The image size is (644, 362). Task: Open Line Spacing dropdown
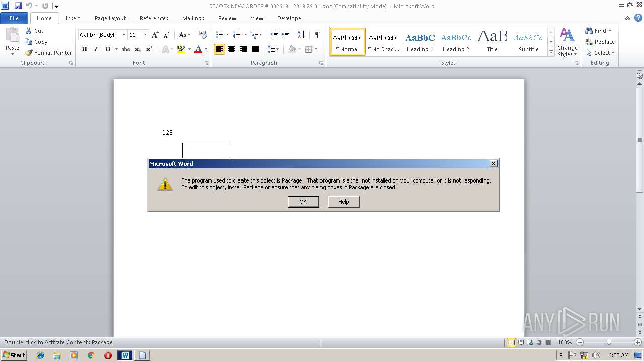(273, 49)
